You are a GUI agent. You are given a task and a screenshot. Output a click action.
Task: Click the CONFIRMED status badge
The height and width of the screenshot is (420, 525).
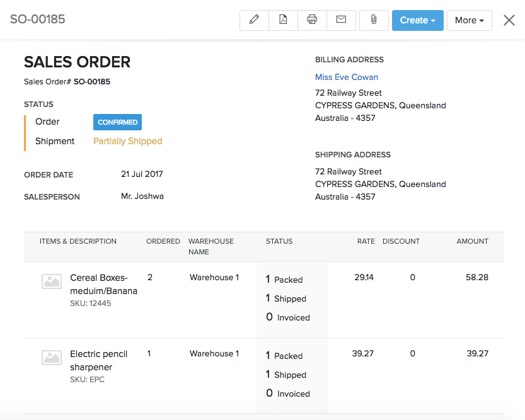(x=117, y=122)
